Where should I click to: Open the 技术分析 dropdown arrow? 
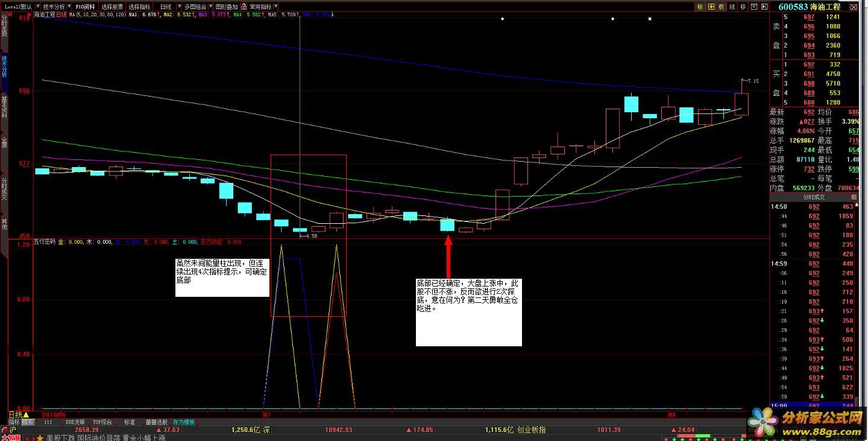point(69,7)
